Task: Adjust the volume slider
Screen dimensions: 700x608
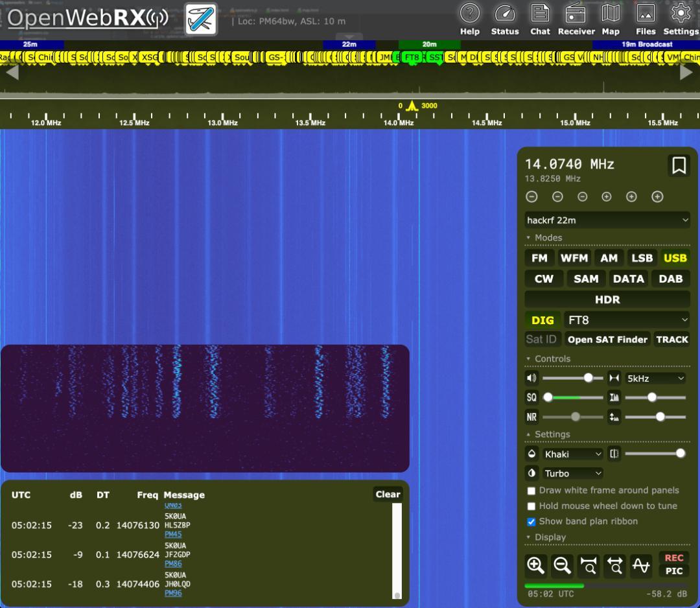Action: pyautogui.click(x=588, y=378)
